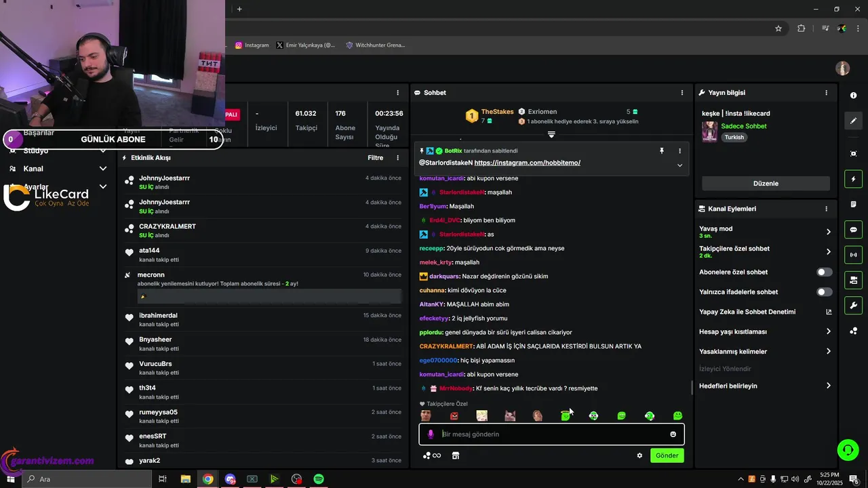Expand the Kanal sidebar menu

103,169
